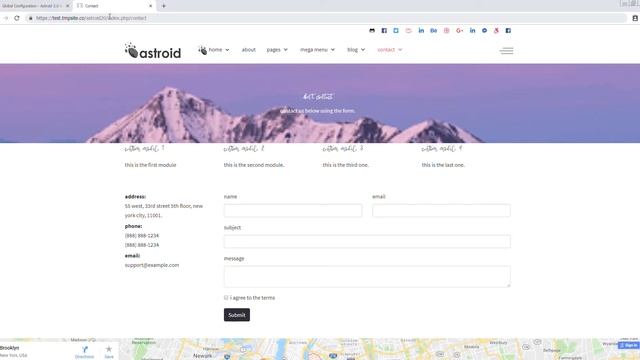Focus the subject input field
Screen dimensions: 640x360
[367, 242]
